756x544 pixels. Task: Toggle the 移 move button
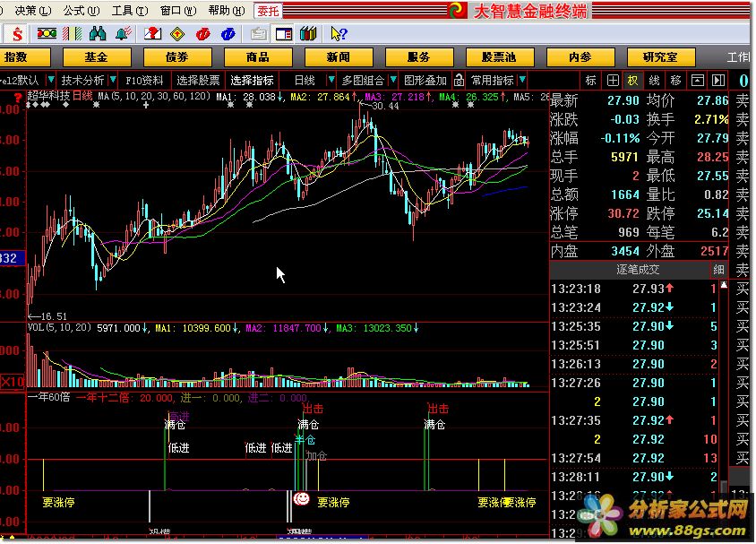tap(675, 80)
